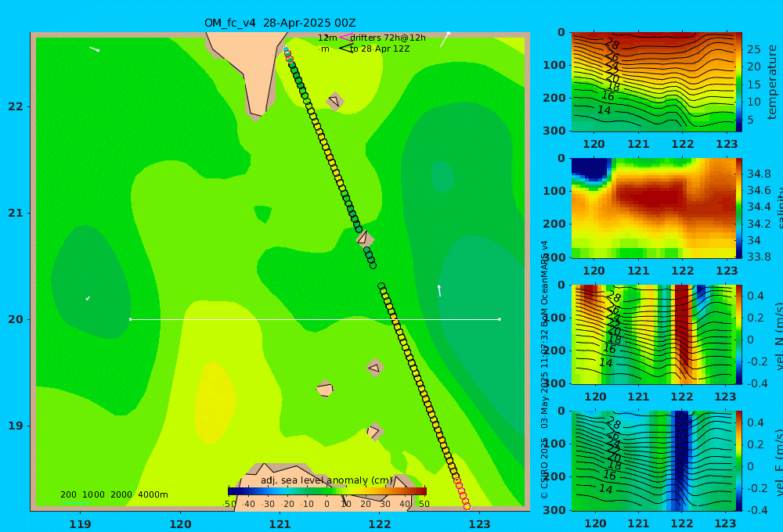Select the island marker on the track near 20.7N

[x=364, y=238]
